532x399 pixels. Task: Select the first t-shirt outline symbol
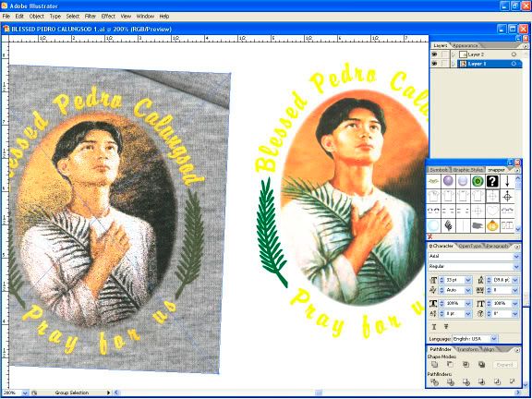pos(433,196)
